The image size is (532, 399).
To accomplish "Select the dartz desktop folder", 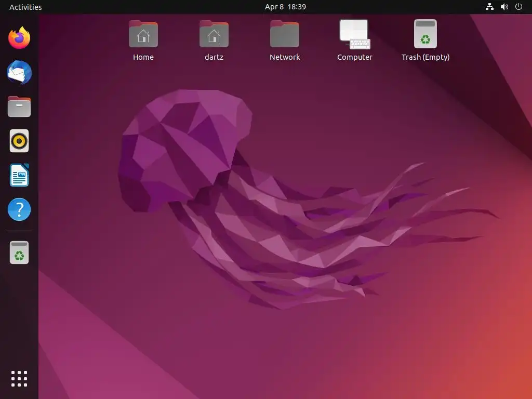I will click(214, 41).
